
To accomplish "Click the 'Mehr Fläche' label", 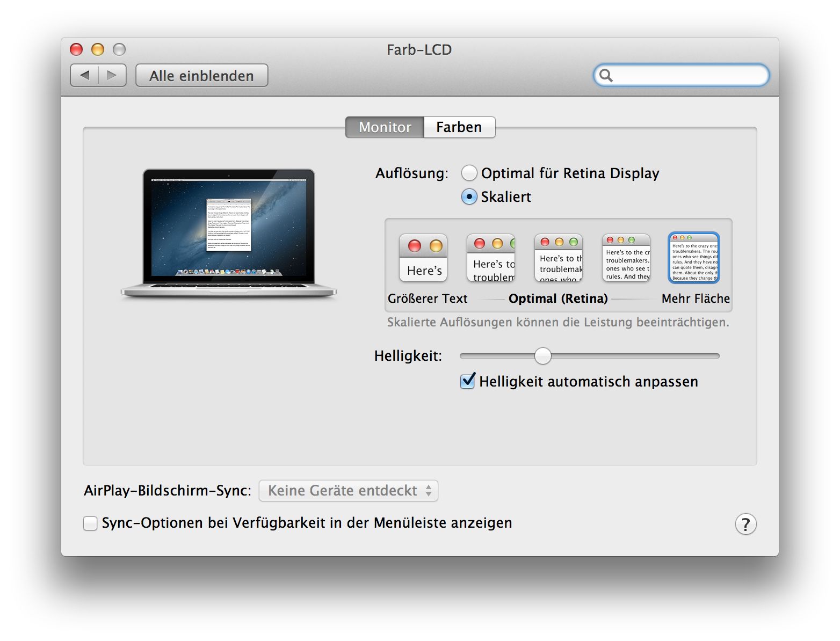I will (x=696, y=298).
